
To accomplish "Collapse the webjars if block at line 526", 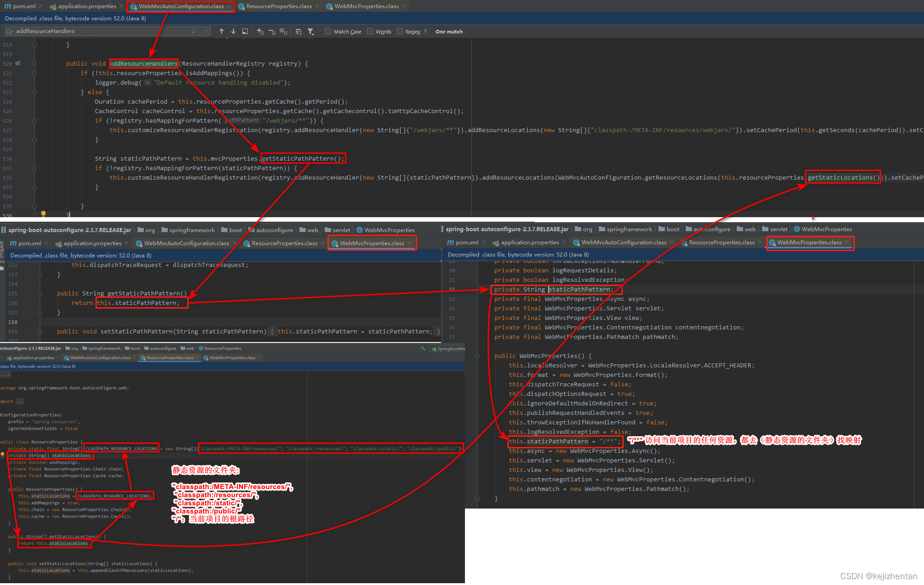I will coord(34,120).
